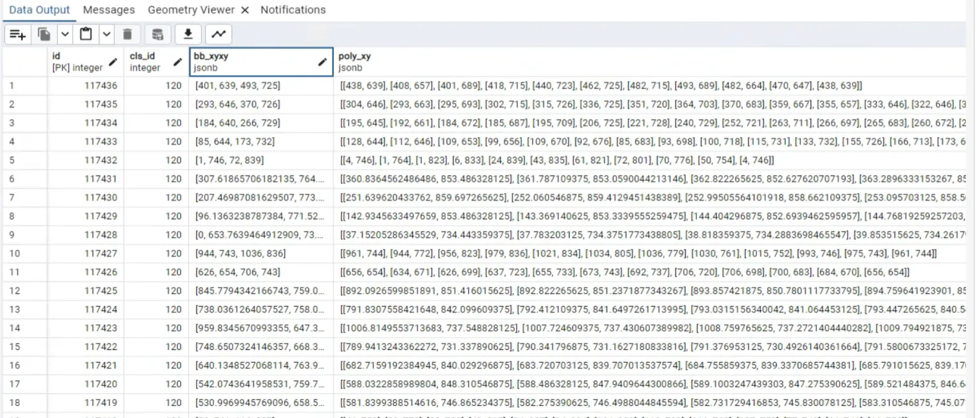Click bb_xyxy cell [184, 640, 266, 729]
This screenshot has width=980, height=418.
click(x=261, y=123)
